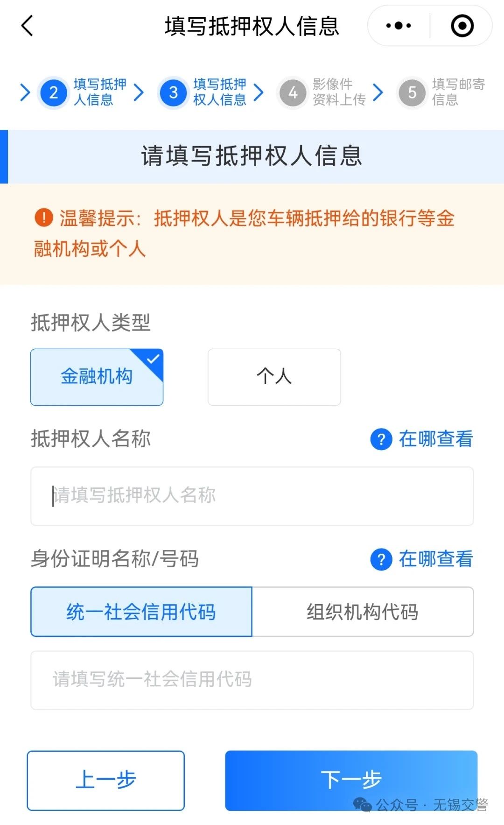Tap the step 4 circle icon
Viewport: 504px width, 825px height.
[293, 92]
